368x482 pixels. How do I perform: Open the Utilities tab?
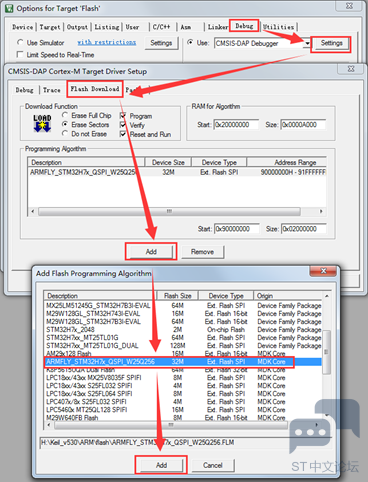pyautogui.click(x=278, y=27)
